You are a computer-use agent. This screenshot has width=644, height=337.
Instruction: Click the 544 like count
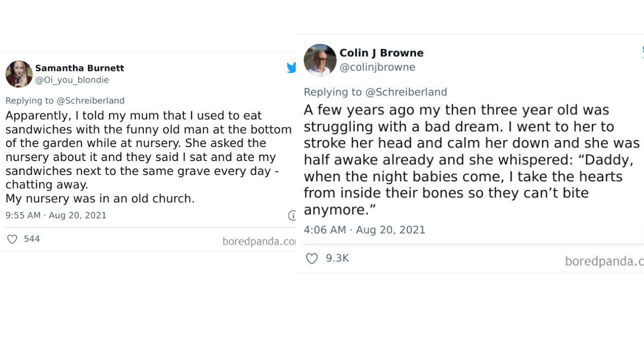(x=32, y=239)
